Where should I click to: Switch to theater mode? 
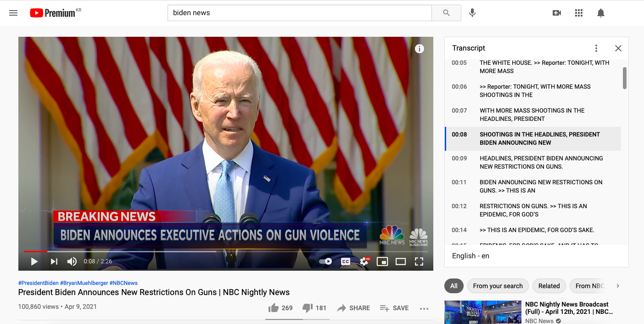pyautogui.click(x=401, y=261)
